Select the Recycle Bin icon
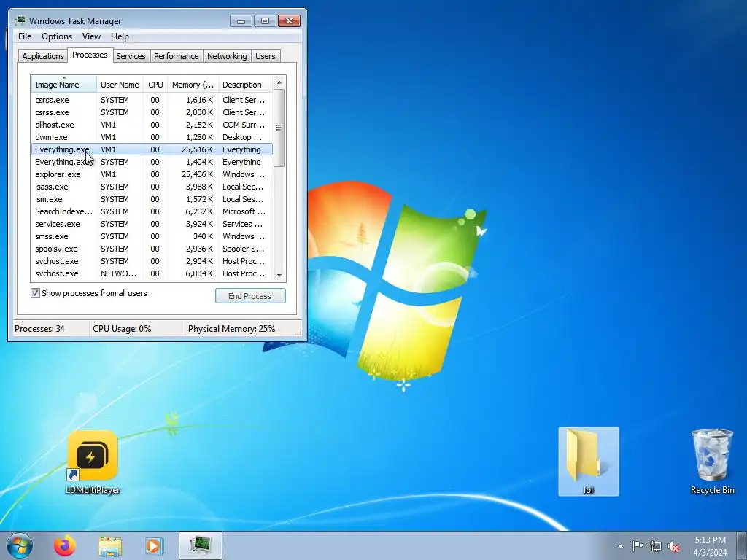 [x=712, y=462]
